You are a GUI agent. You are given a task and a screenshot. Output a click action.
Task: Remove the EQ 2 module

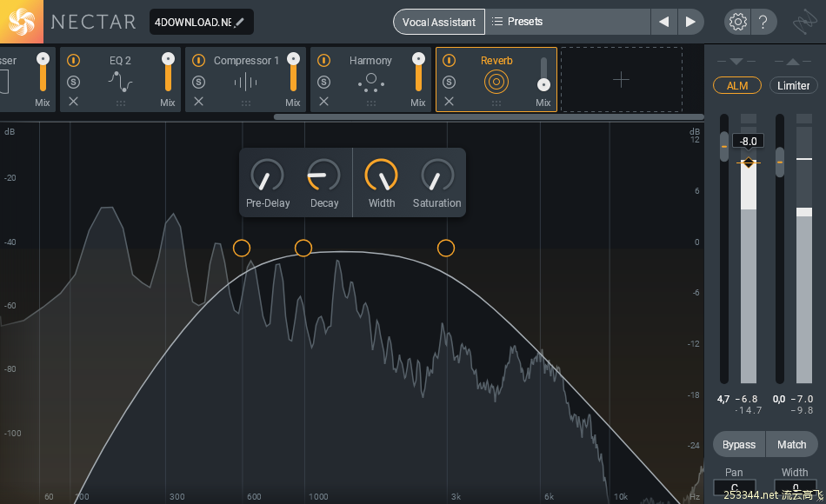[73, 101]
